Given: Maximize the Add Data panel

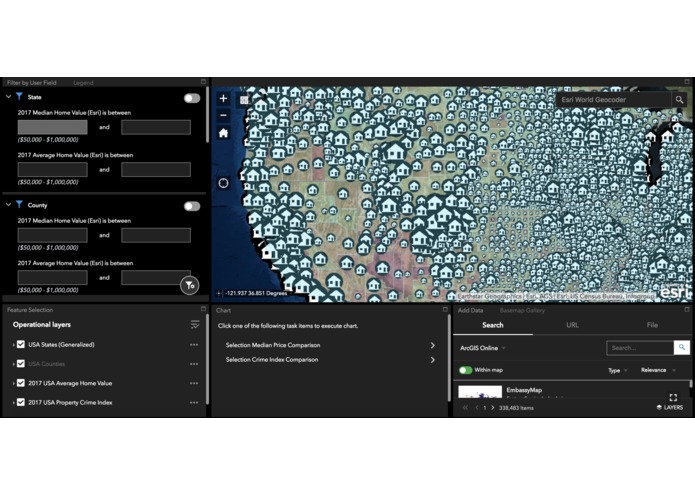Looking at the screenshot, I should (687, 309).
